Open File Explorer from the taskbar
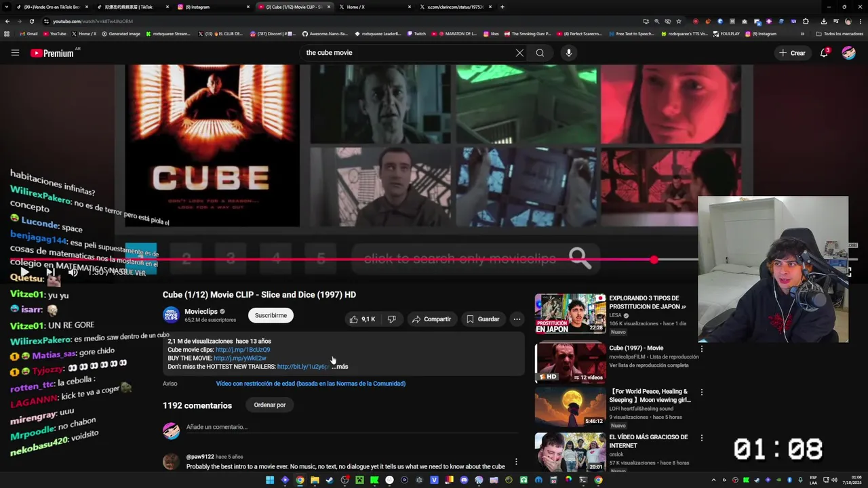Image resolution: width=868 pixels, height=488 pixels. (x=315, y=480)
